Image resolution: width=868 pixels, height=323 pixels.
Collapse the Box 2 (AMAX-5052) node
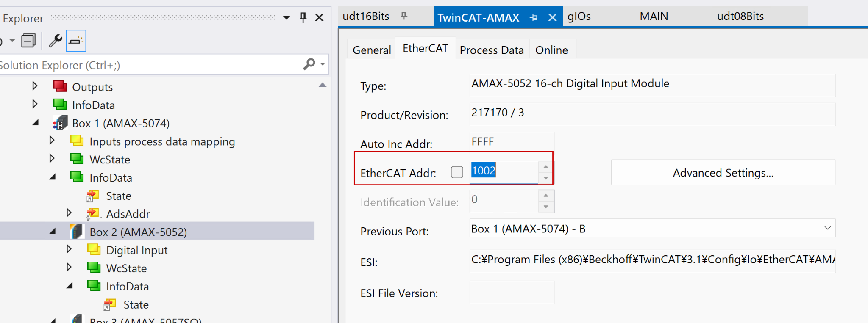(53, 232)
